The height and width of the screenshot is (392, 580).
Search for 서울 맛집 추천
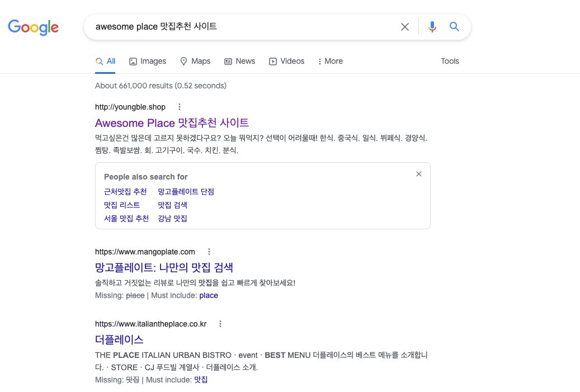(126, 218)
